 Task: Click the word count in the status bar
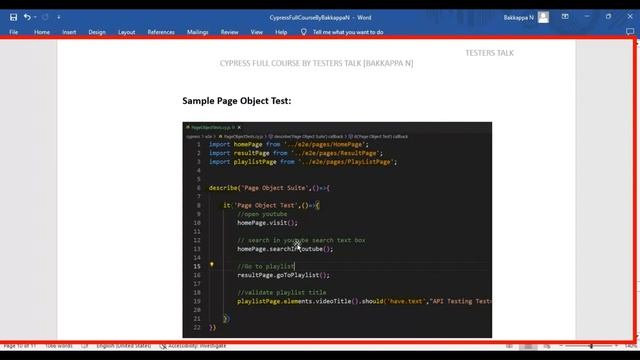tap(58, 346)
